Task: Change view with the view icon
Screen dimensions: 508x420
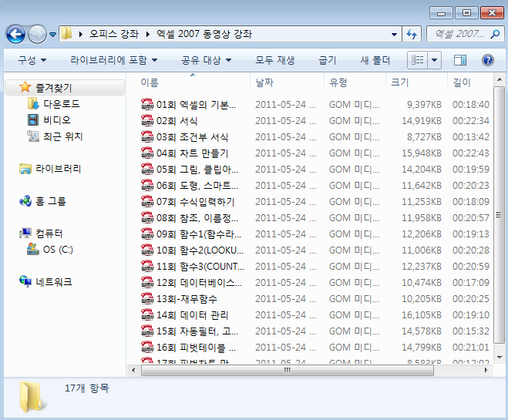Action: (x=417, y=60)
